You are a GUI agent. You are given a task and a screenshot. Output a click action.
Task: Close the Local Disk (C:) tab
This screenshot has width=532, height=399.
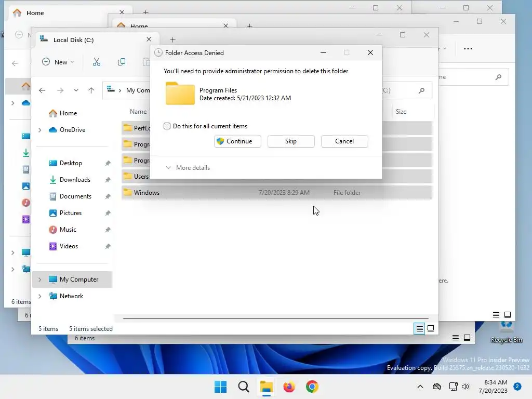point(149,39)
